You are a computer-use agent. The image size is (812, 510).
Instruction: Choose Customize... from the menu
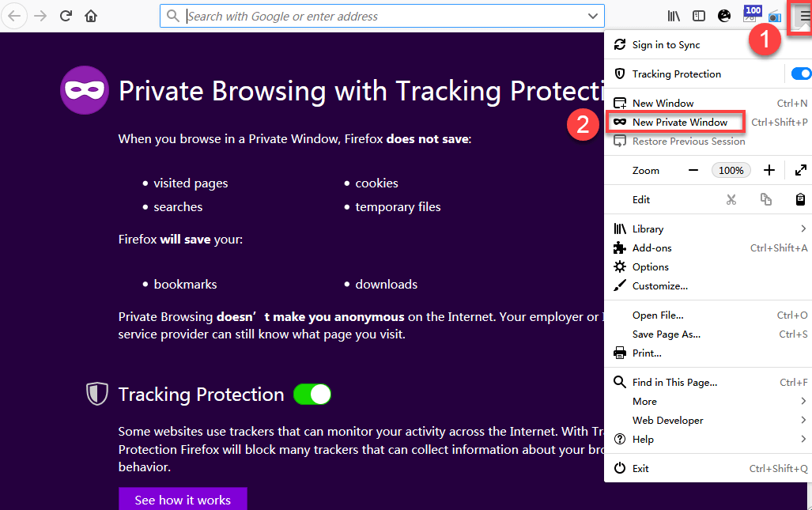708,285
